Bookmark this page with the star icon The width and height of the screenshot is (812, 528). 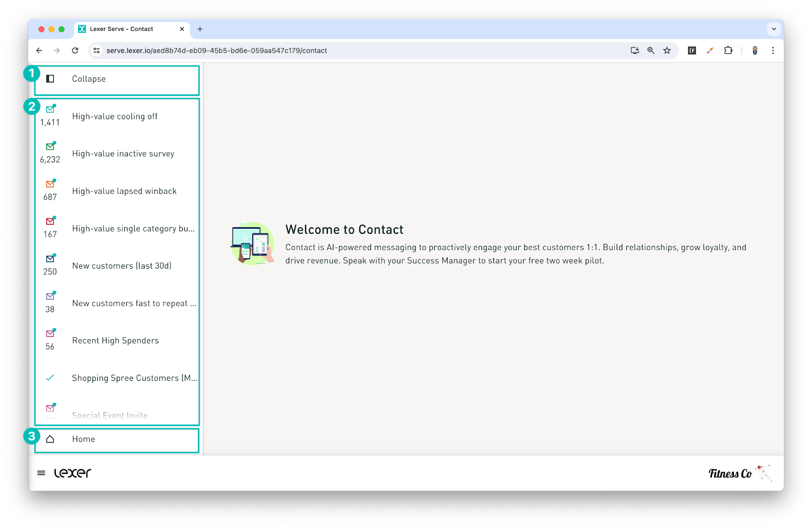[667, 50]
